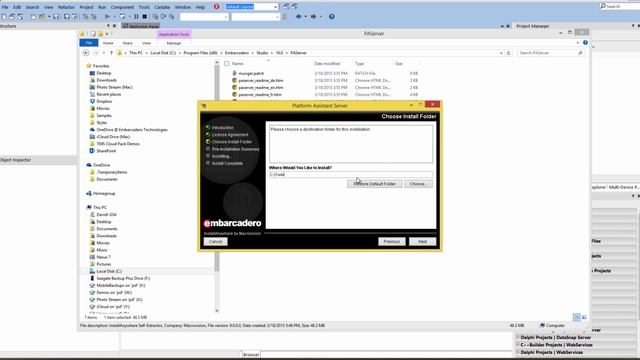
Task: Refresh the PAServer folder address bar
Action: click(509, 53)
